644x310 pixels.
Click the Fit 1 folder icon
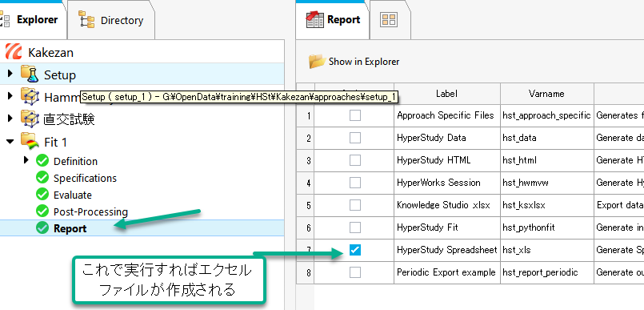point(30,141)
